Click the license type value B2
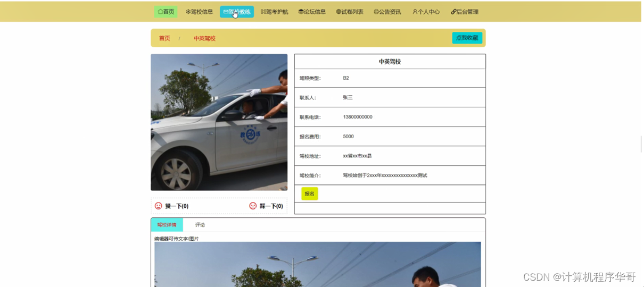 pyautogui.click(x=346, y=78)
